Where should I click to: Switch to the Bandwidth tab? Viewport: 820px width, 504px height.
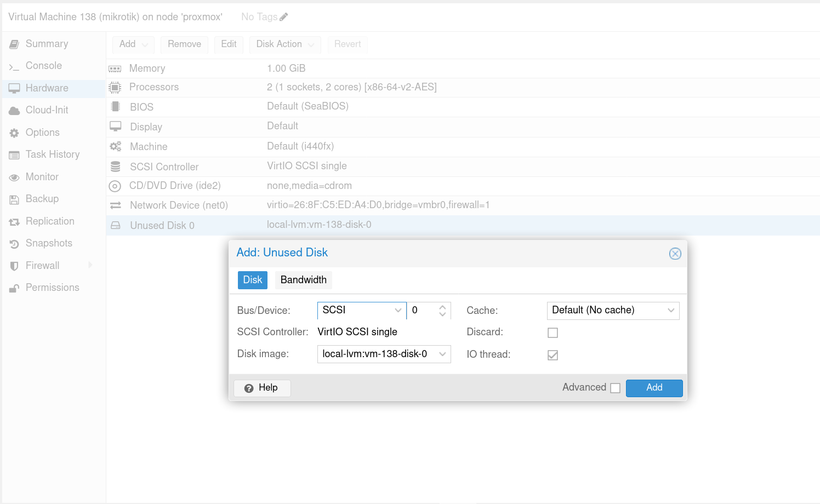[303, 280]
